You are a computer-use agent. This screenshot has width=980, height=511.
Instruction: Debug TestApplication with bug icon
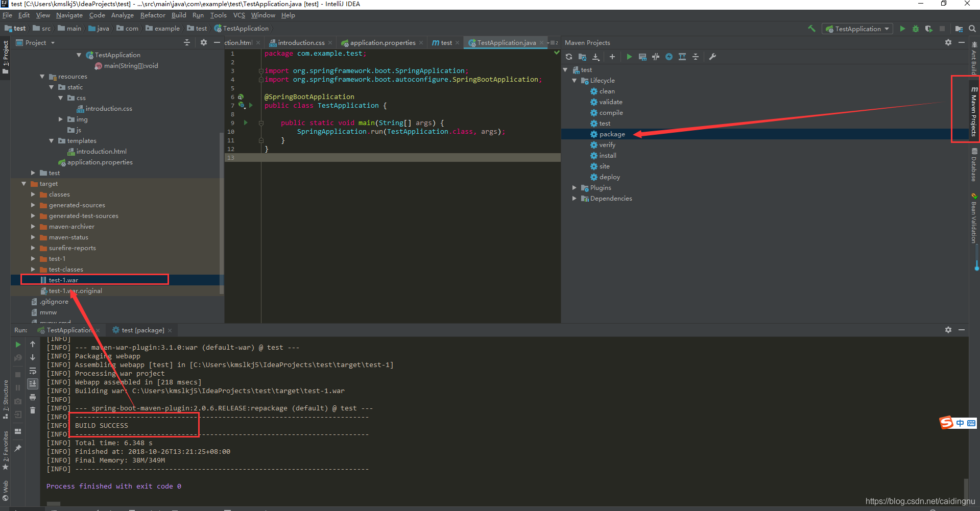[916, 29]
